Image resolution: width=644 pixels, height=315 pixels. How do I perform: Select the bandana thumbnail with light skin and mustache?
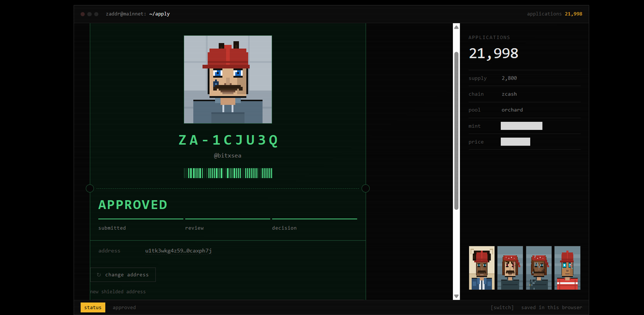[510, 268]
